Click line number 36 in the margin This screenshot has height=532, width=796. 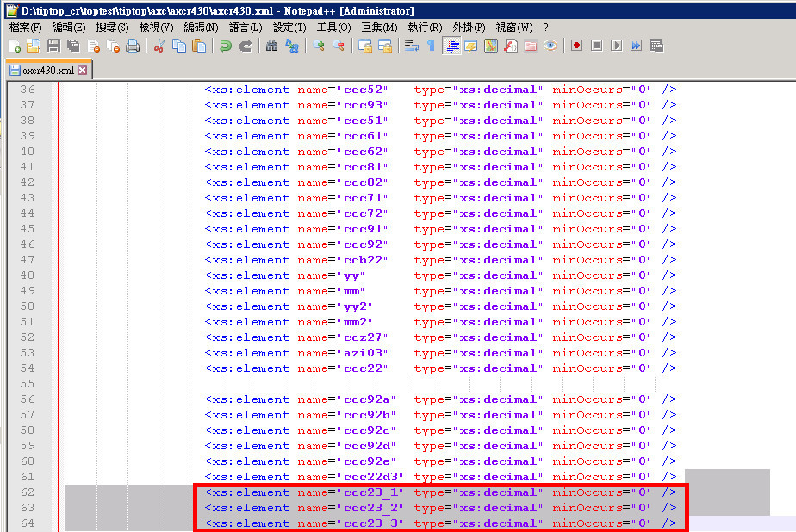[x=28, y=90]
